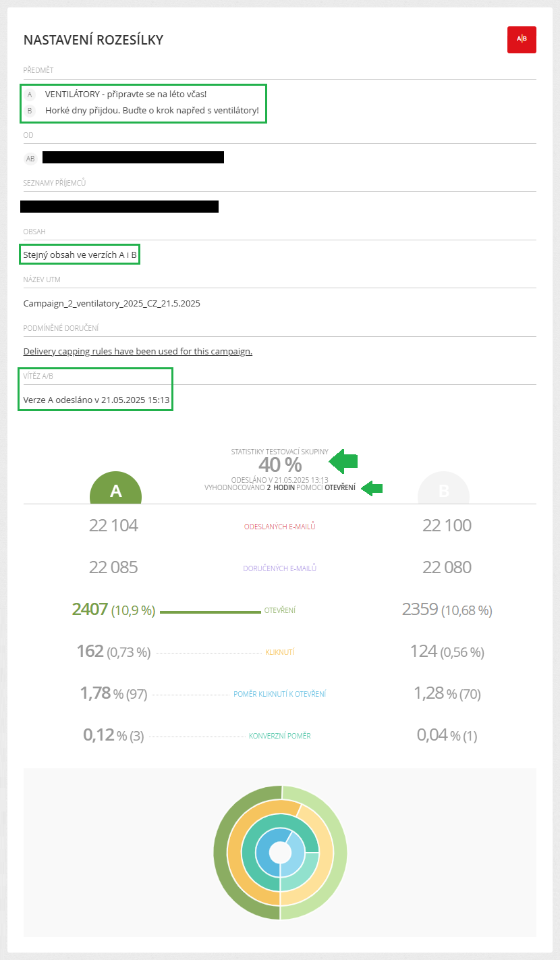Click the KONVERZNÍ POMĚR metric label
The height and width of the screenshot is (960, 560).
pos(280,736)
